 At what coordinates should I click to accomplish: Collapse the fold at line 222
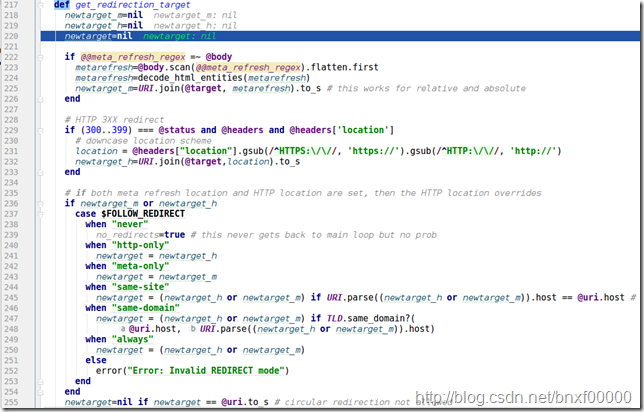41,57
